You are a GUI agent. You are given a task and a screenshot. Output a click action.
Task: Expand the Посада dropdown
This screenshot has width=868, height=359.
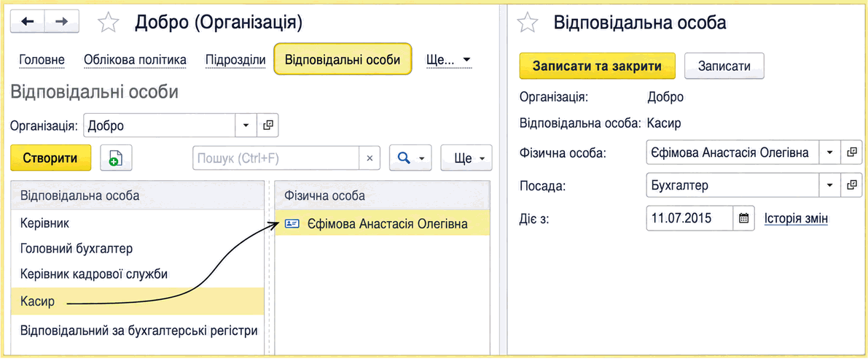tap(830, 185)
